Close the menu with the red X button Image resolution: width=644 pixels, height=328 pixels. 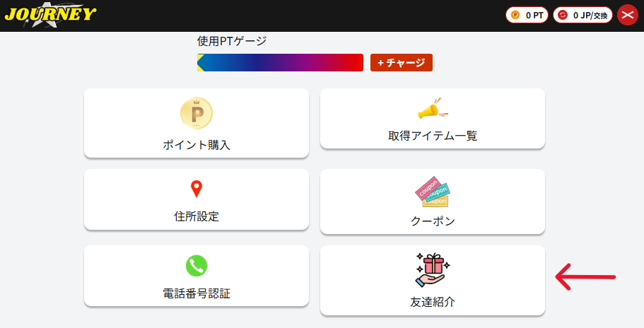tap(628, 15)
